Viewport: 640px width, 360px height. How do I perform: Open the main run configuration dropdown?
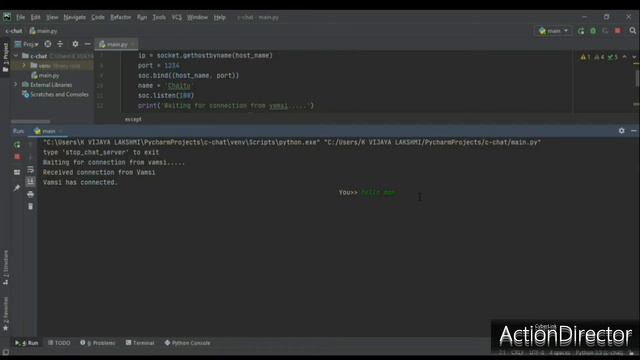click(x=553, y=31)
